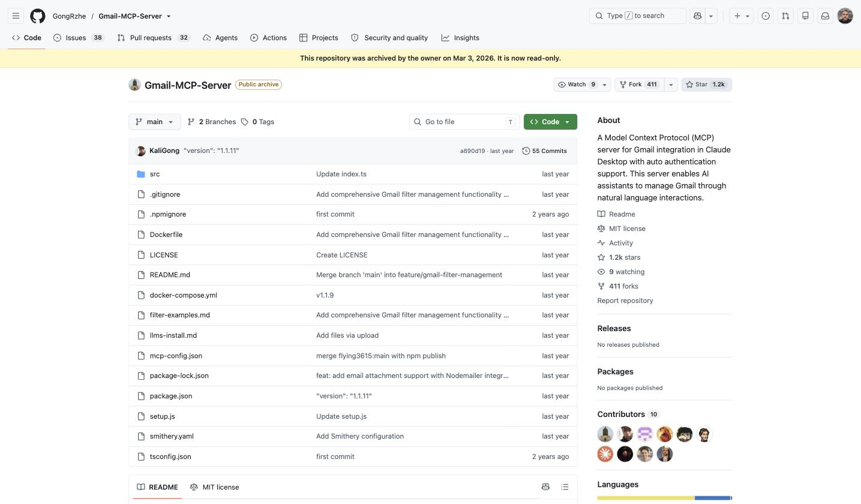The width and height of the screenshot is (861, 504).
Task: Expand the Fork options dropdown arrow
Action: (x=671, y=85)
